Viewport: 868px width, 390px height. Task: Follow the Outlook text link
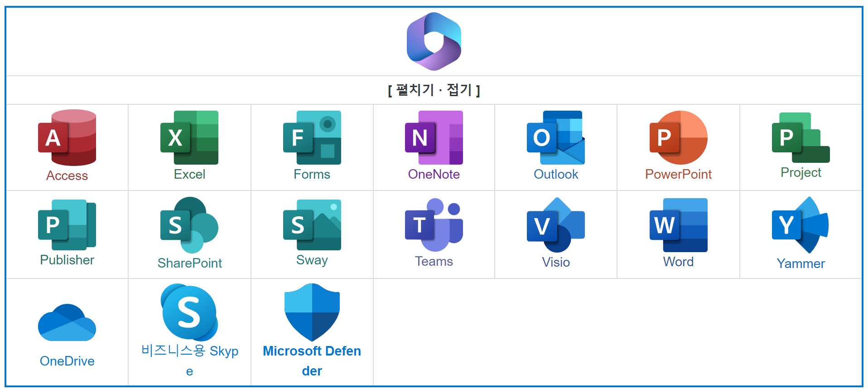click(x=556, y=174)
